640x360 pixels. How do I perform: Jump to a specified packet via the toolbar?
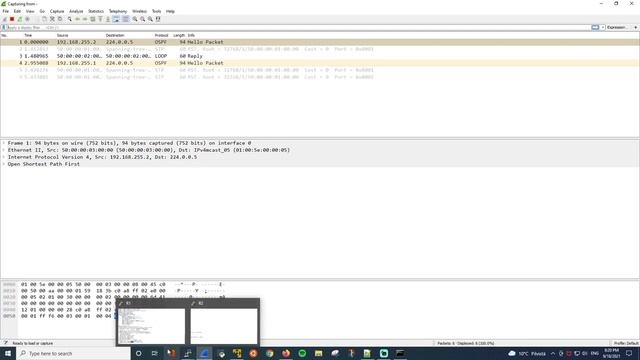click(93, 19)
